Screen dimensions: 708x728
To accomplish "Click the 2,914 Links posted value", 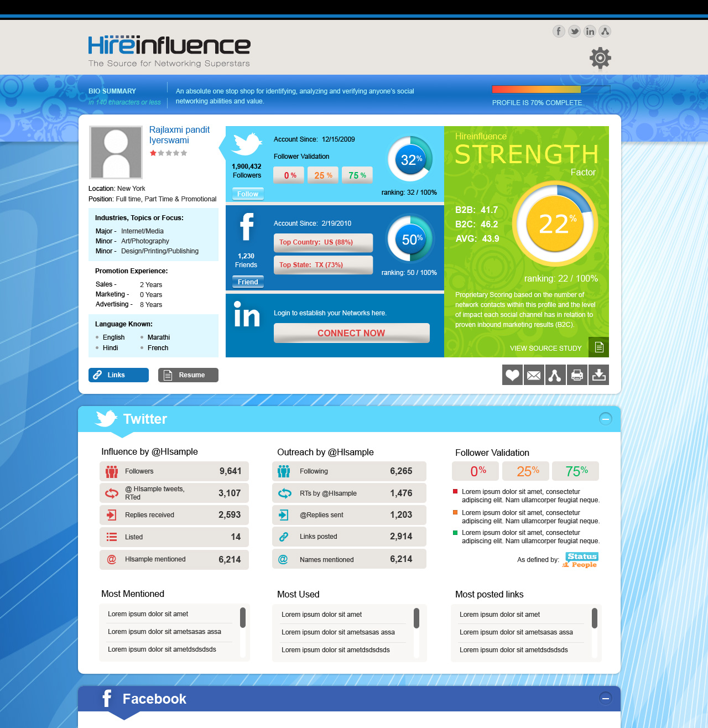I will 401,537.
